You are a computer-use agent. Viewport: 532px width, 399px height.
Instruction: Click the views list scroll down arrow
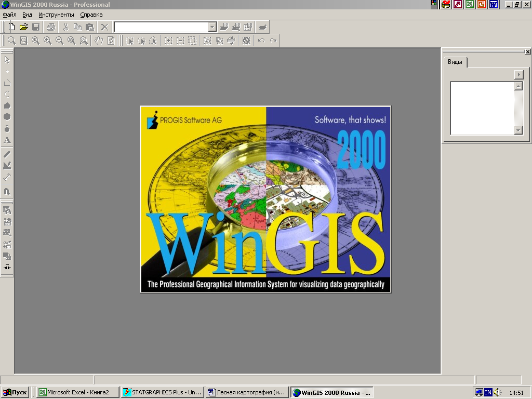518,130
